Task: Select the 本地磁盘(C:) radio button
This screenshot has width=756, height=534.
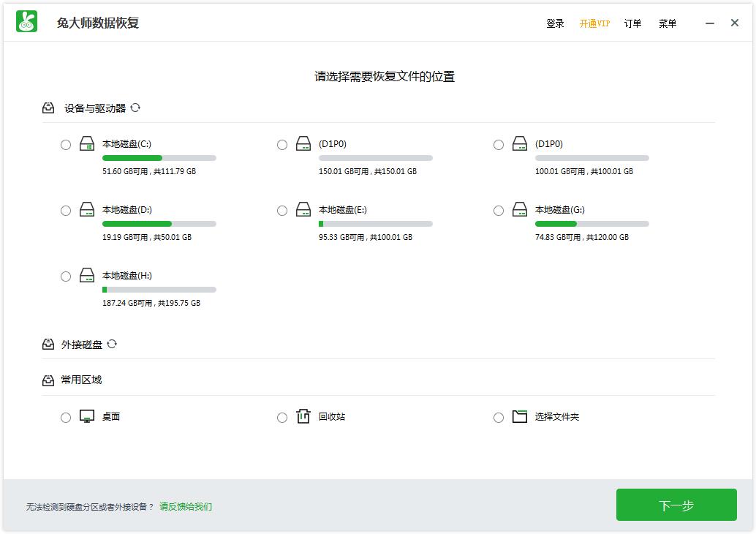Action: (x=66, y=144)
